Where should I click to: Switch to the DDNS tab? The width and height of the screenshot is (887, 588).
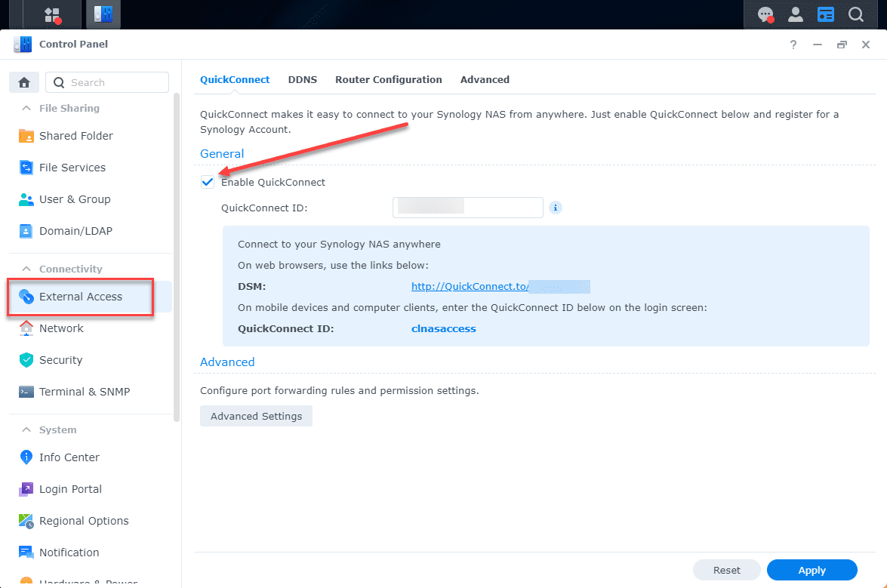pos(303,80)
